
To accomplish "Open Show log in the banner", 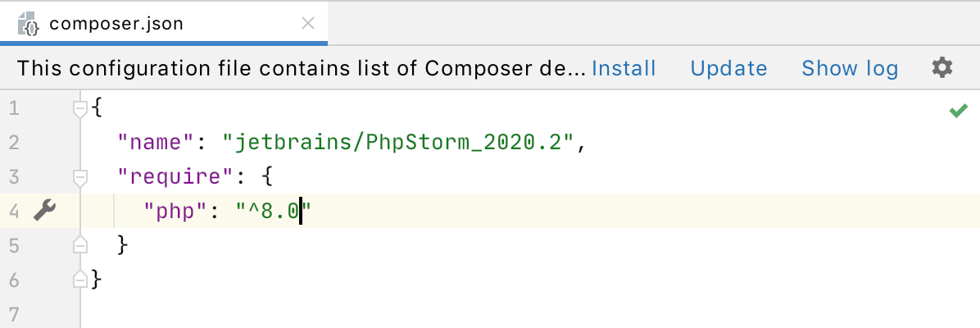I will point(850,68).
